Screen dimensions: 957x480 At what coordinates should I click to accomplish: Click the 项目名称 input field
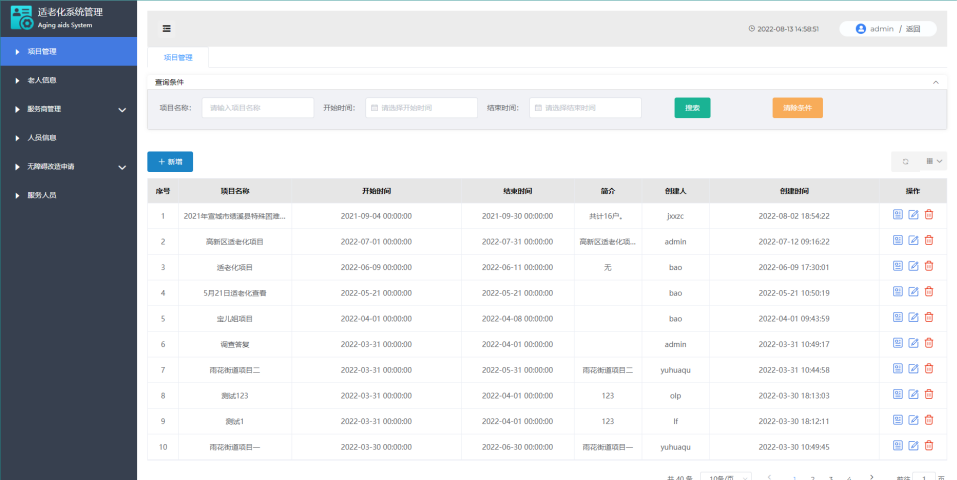point(258,108)
